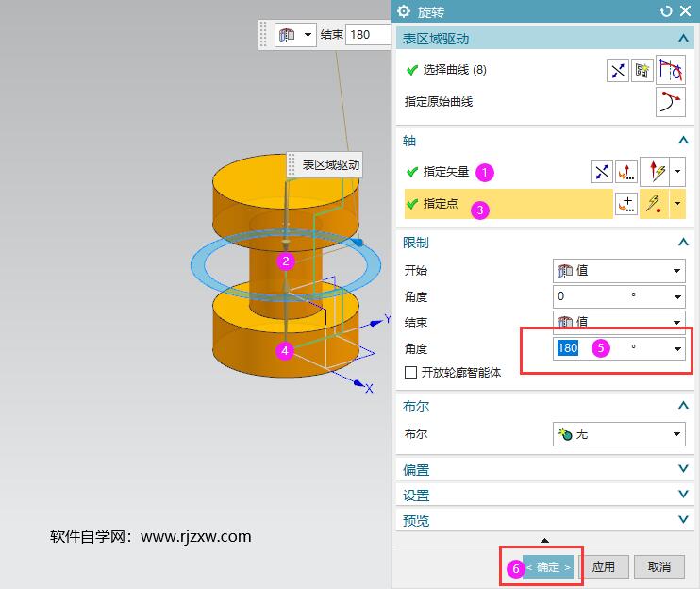Image resolution: width=700 pixels, height=589 pixels.
Task: Click the reset dialog icon in title bar
Action: point(666,11)
